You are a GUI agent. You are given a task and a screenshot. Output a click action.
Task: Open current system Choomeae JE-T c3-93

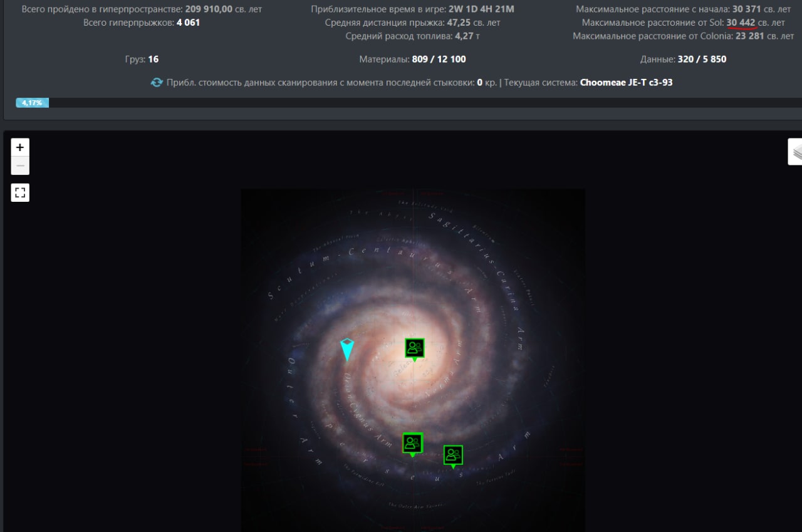pyautogui.click(x=627, y=82)
